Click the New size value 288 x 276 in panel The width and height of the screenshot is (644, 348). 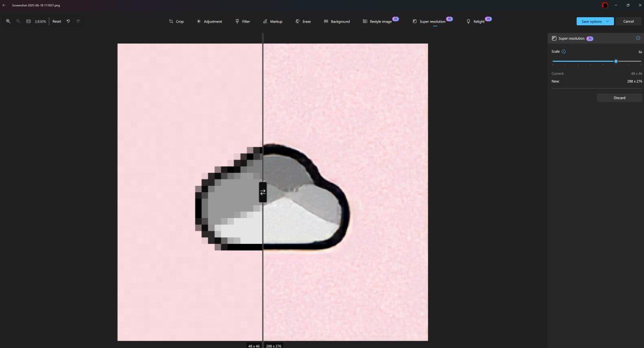pyautogui.click(x=634, y=81)
